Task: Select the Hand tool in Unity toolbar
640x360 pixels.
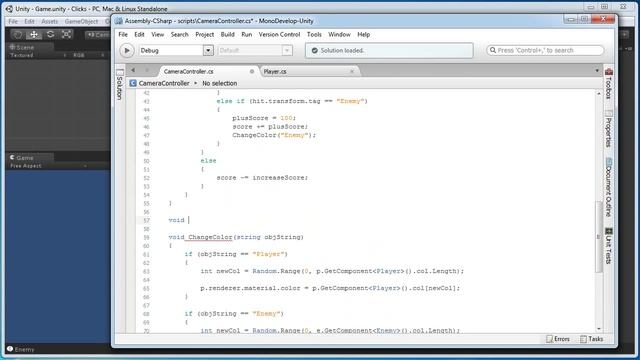Action: click(18, 35)
